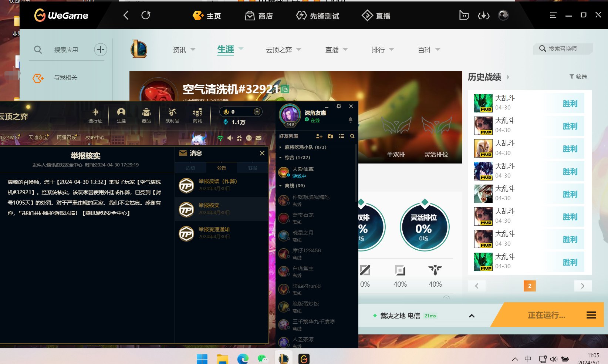Click the 正在运行 game status button
Image resolution: width=608 pixels, height=364 pixels.
546,315
